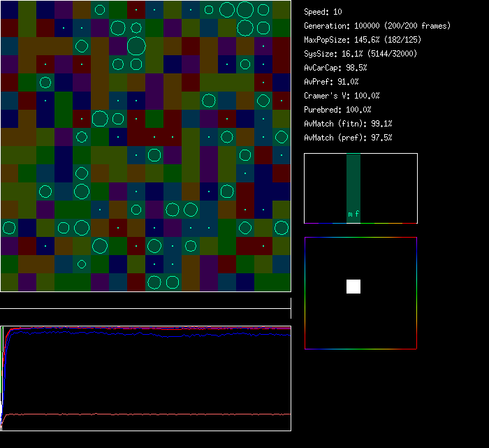This screenshot has width=489, height=448.
Task: Click the bottom-right cell of the colored grid
Action: (x=282, y=282)
